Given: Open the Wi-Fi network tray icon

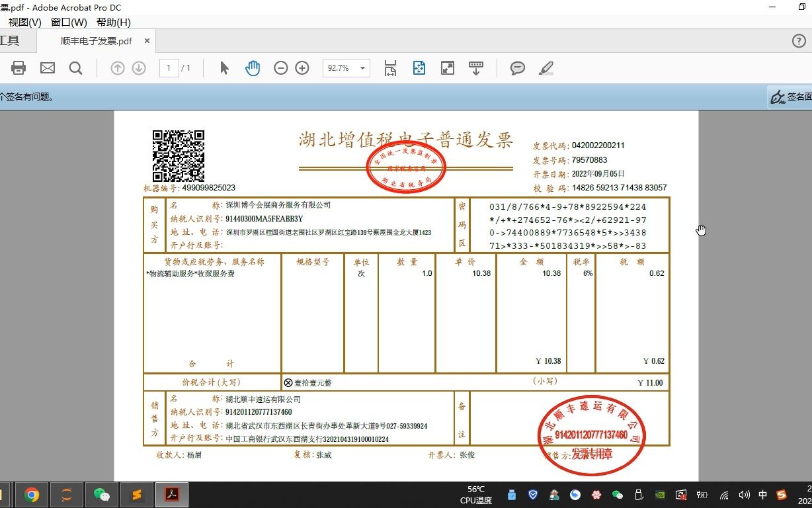Looking at the screenshot, I should 725,495.
